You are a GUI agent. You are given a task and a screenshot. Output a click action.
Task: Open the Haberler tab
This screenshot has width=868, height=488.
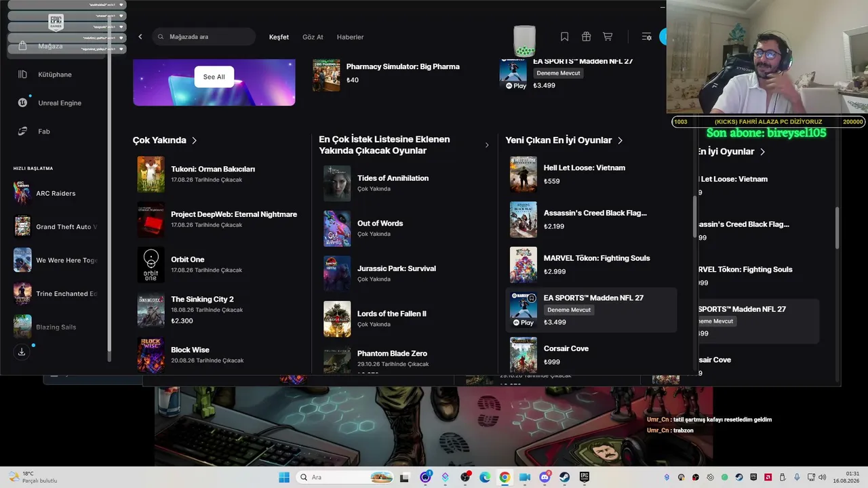tap(350, 37)
